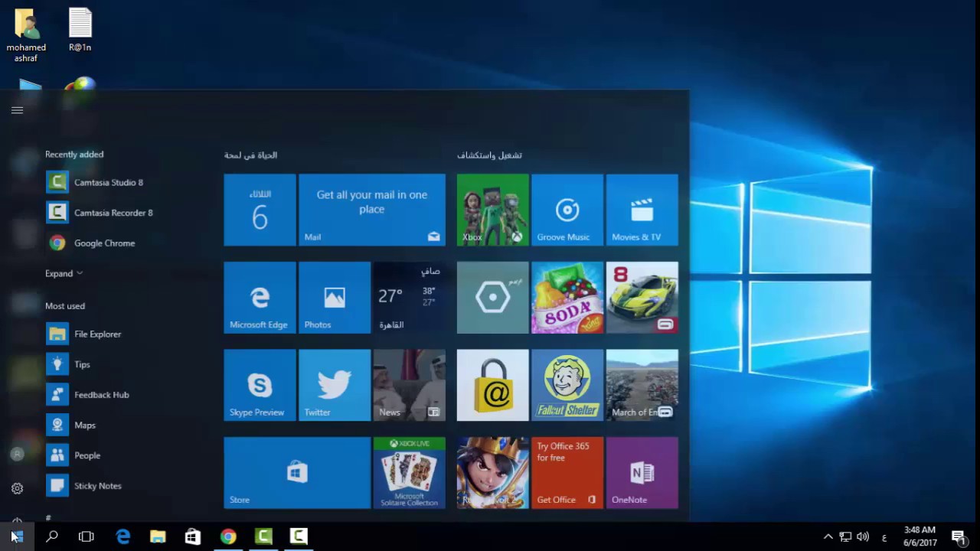
Task: Open Settings gear in Start menu
Action: [x=17, y=488]
